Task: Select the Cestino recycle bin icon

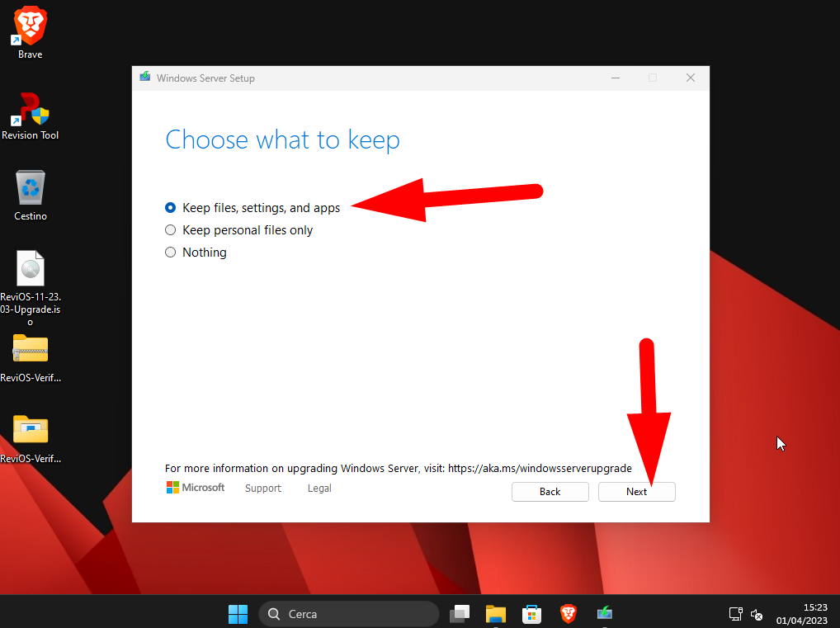Action: coord(31,196)
